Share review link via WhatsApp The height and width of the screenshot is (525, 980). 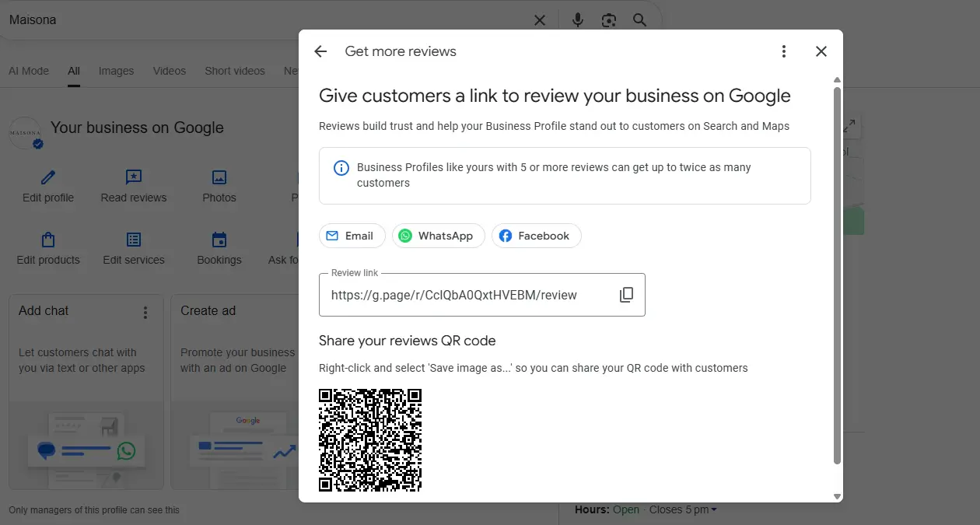(x=438, y=236)
